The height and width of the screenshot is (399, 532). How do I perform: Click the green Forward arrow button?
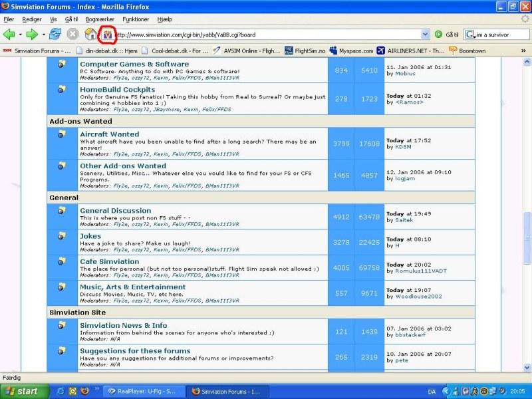pyautogui.click(x=31, y=34)
